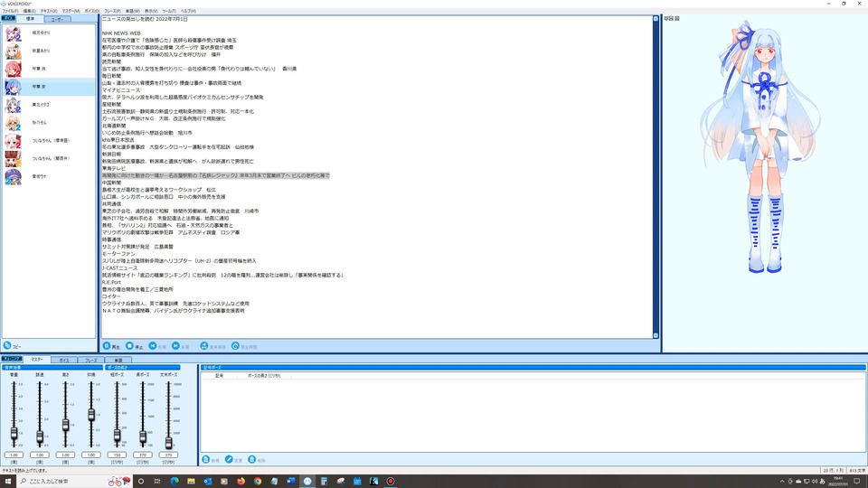Screen dimensions: 868x488
Task: Jump to the end with 末尾
Action: tap(181, 346)
